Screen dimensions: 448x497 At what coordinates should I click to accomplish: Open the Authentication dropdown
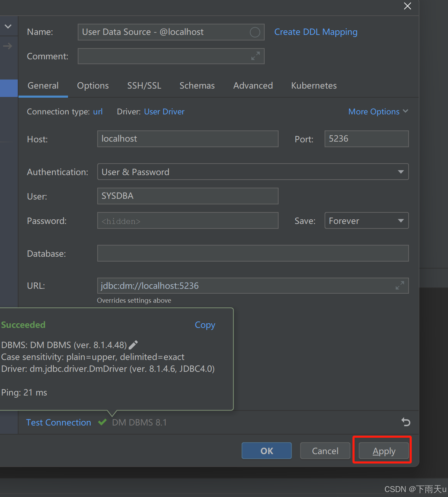point(253,172)
